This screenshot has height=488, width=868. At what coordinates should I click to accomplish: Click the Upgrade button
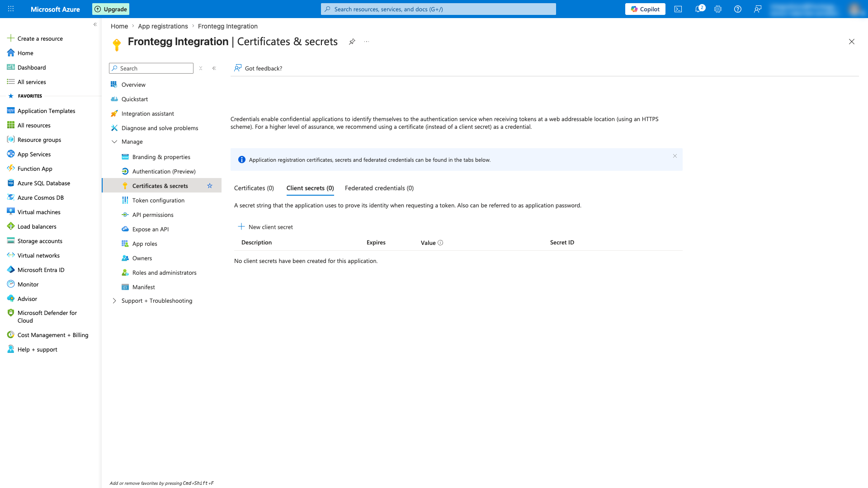[x=111, y=9]
